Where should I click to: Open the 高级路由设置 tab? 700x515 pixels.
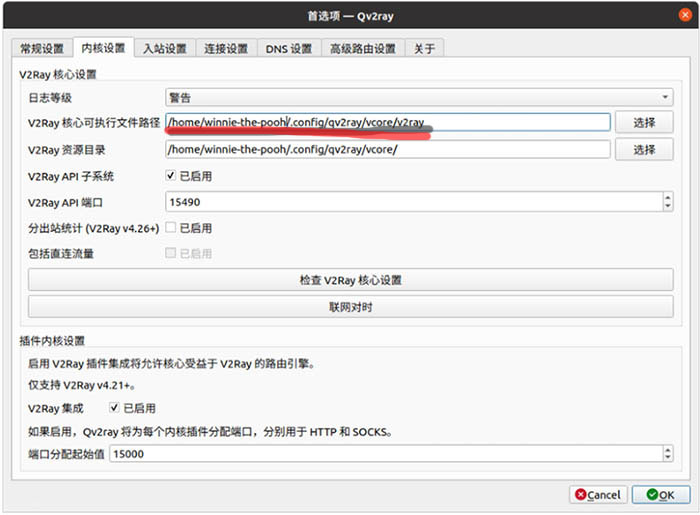(362, 48)
